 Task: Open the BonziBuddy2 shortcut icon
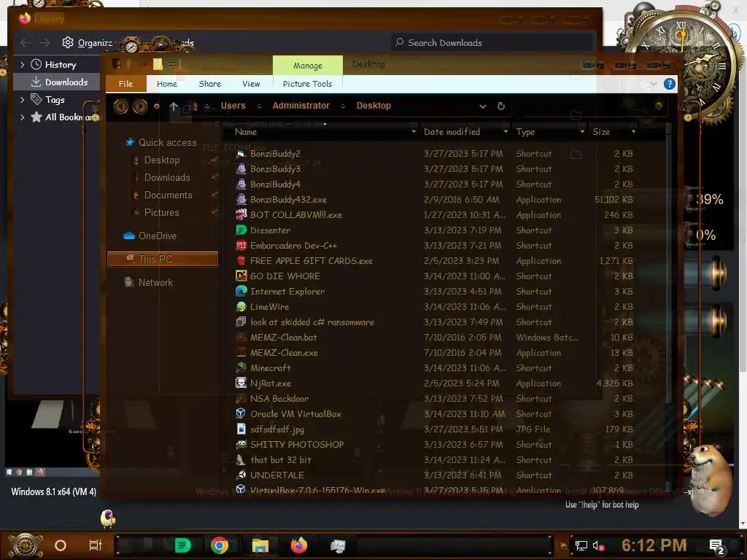(241, 154)
